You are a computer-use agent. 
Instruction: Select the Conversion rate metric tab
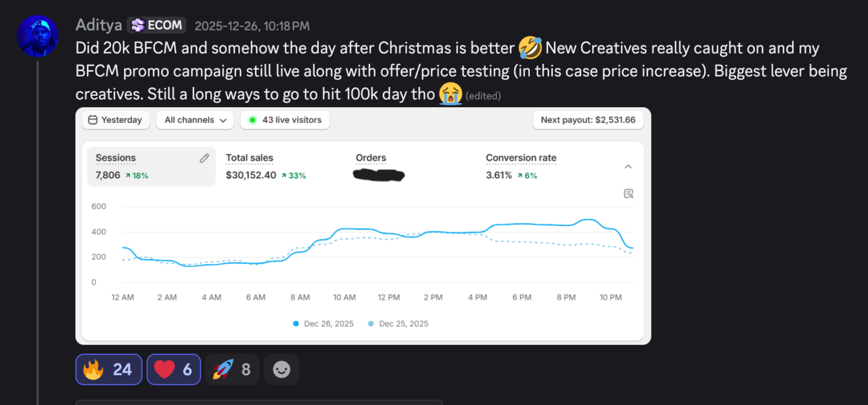(521, 166)
